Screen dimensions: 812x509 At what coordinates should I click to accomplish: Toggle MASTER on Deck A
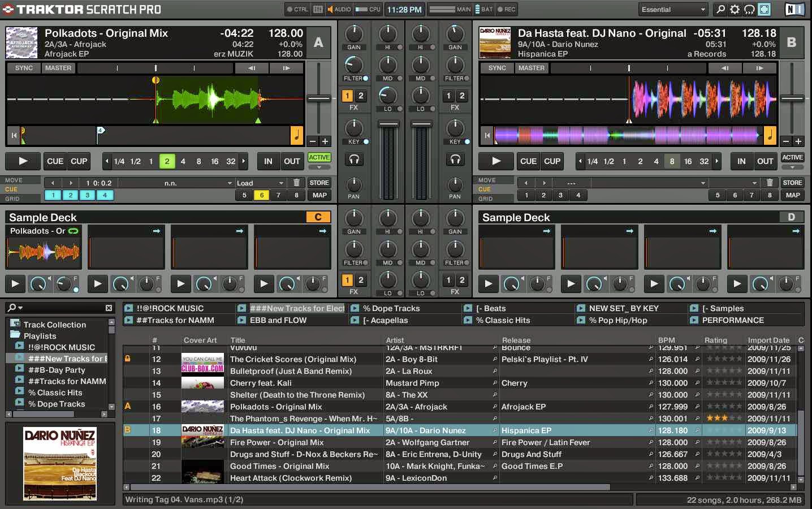(x=58, y=68)
